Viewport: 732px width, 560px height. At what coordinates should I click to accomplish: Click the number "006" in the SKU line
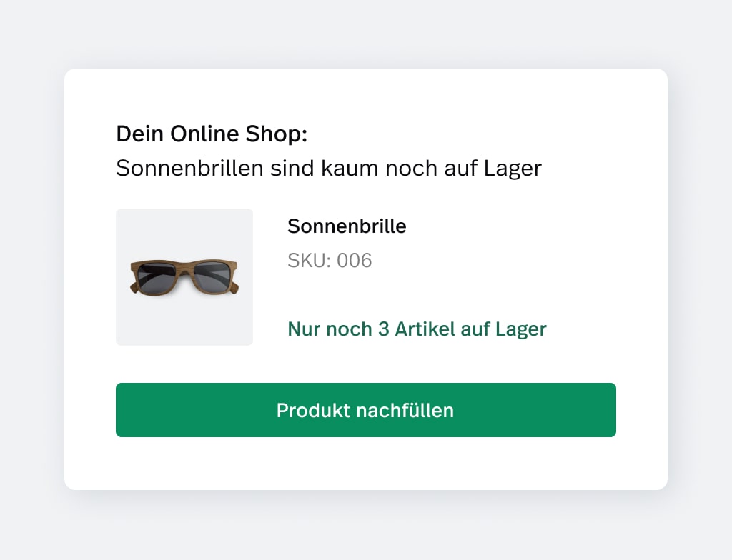[355, 261]
